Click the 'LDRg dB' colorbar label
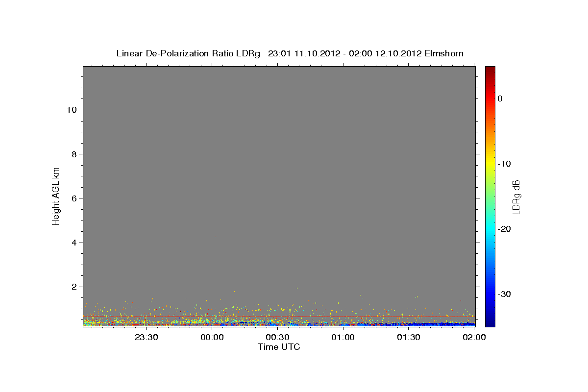Viewport: 588px width, 392px height. [516, 197]
